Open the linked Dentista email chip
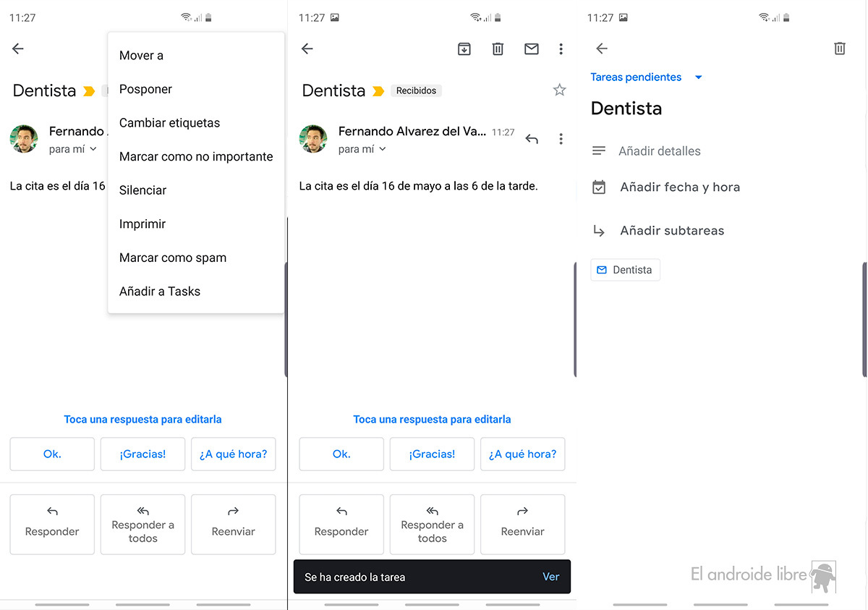This screenshot has width=868, height=610. pyautogui.click(x=625, y=270)
